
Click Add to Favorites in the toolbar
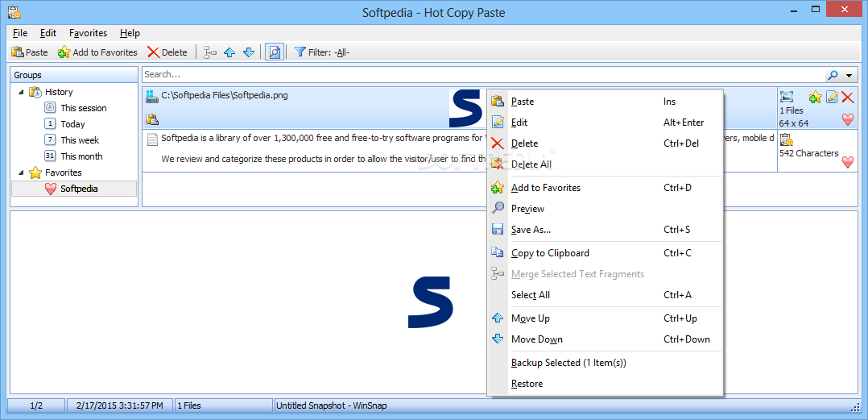coord(97,52)
